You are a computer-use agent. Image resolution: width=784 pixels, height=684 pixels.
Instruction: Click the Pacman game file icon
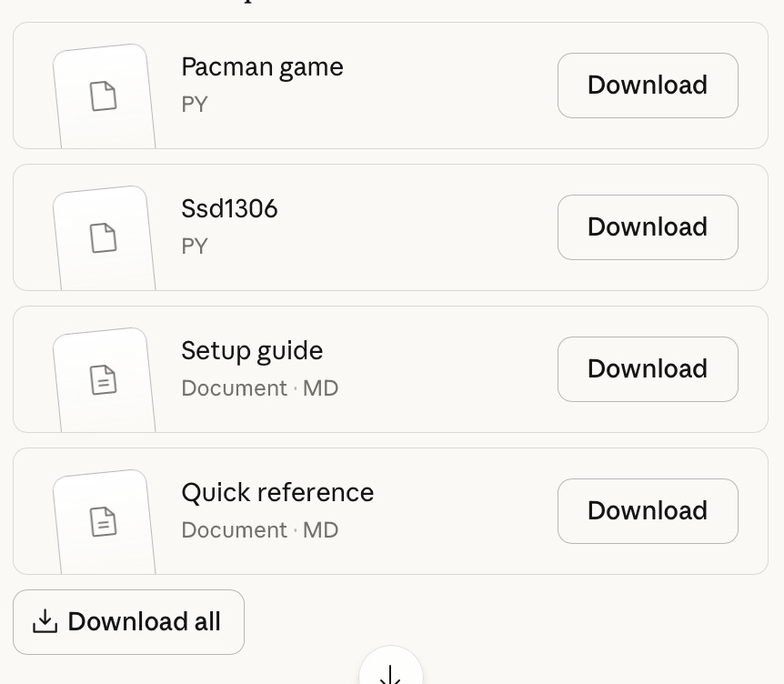pyautogui.click(x=104, y=96)
